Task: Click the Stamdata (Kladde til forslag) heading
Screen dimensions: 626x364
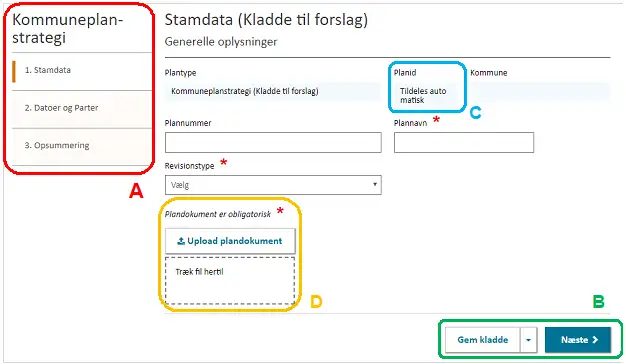Action: (x=266, y=20)
